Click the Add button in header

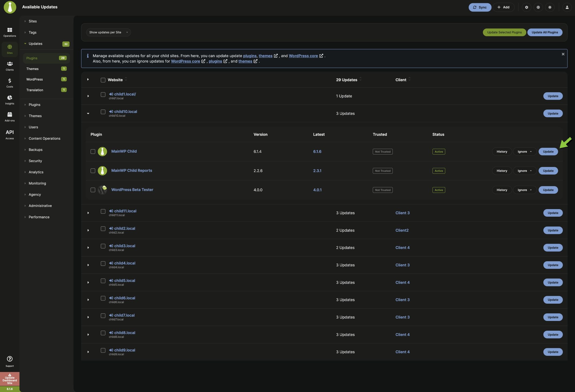click(503, 7)
